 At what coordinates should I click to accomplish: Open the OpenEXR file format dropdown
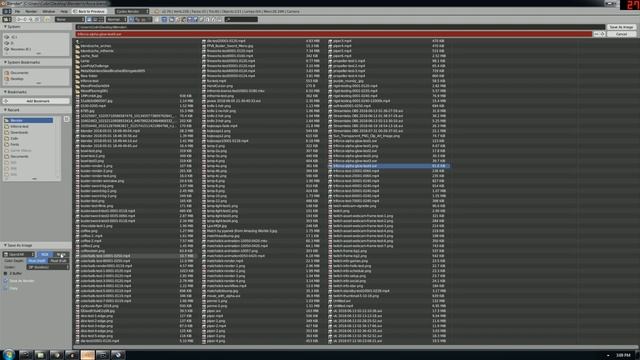tap(19, 254)
